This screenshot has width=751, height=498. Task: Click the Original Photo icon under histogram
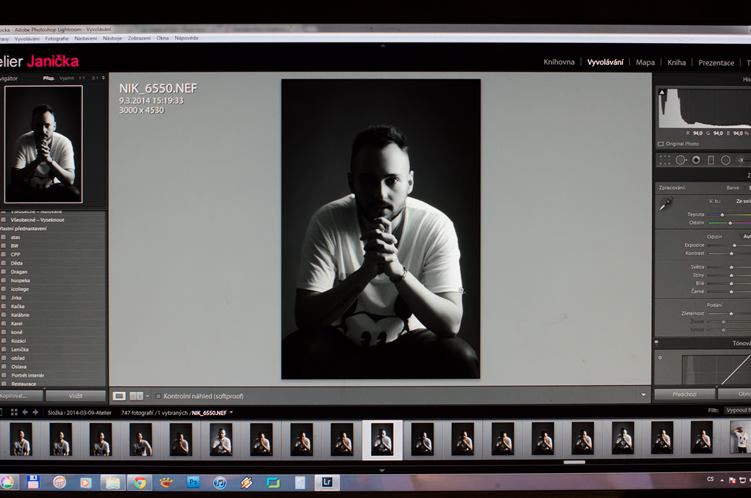click(661, 144)
